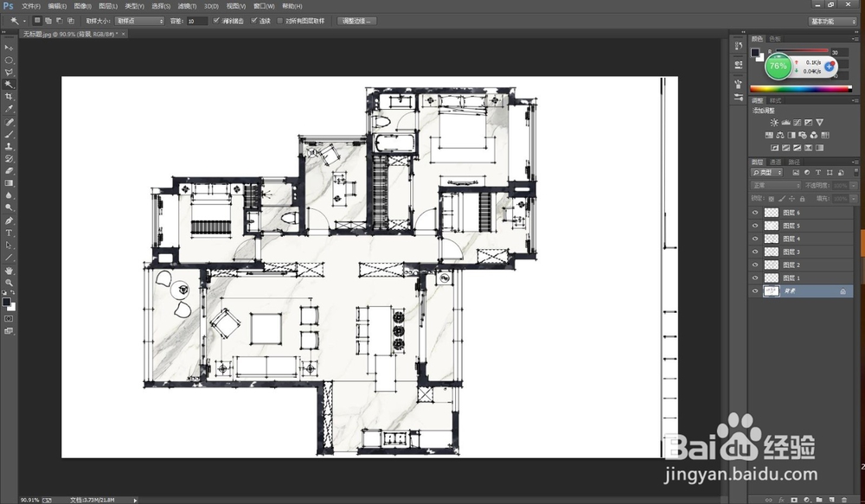
Task: Hide layer 图层 2 via eye icon
Action: coord(755,265)
